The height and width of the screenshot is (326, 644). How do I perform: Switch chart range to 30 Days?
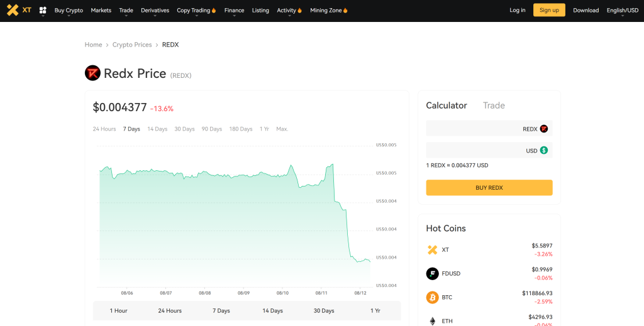[184, 129]
